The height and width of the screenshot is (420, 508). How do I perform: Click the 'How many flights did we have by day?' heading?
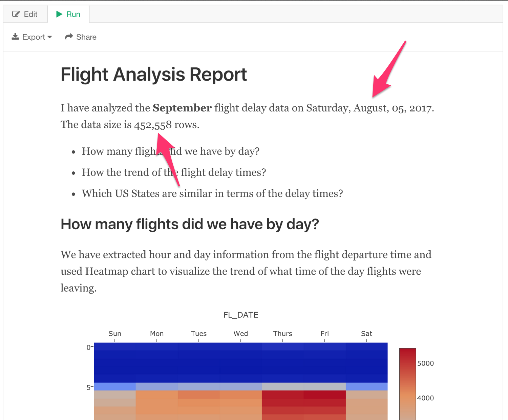pyautogui.click(x=190, y=224)
